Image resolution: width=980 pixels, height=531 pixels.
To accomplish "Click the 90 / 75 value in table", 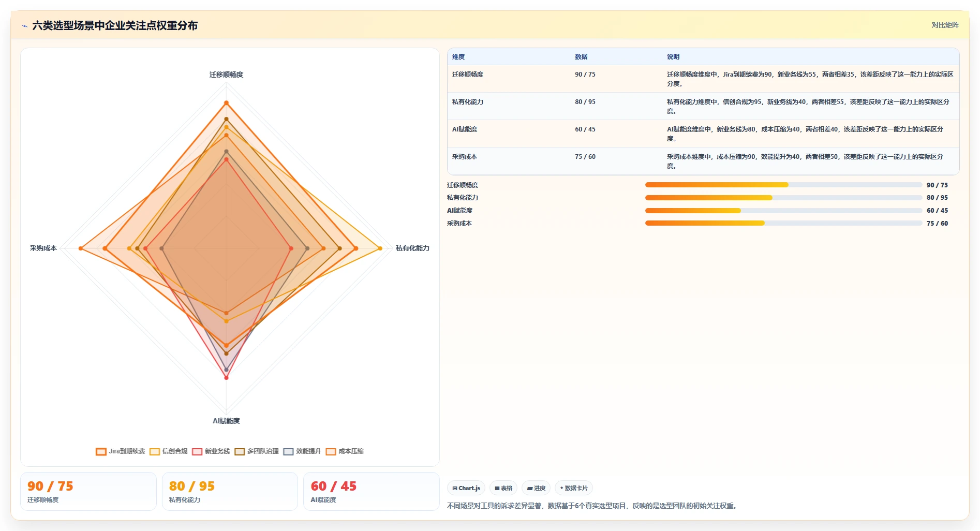I will 585,75.
